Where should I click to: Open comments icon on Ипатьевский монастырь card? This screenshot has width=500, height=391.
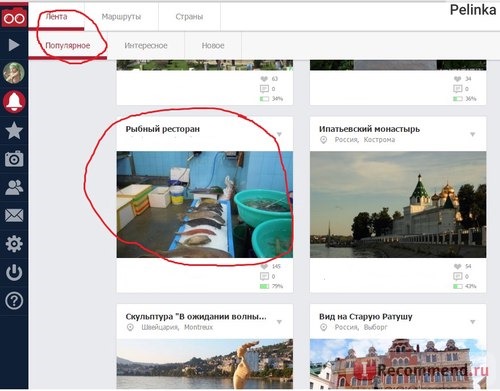tap(458, 276)
